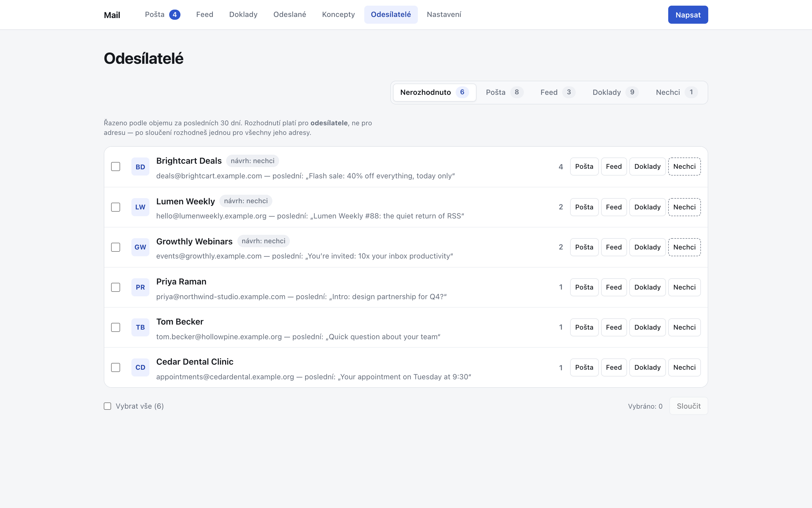
Task: Click the TB avatar for Tom Becker
Action: point(140,327)
